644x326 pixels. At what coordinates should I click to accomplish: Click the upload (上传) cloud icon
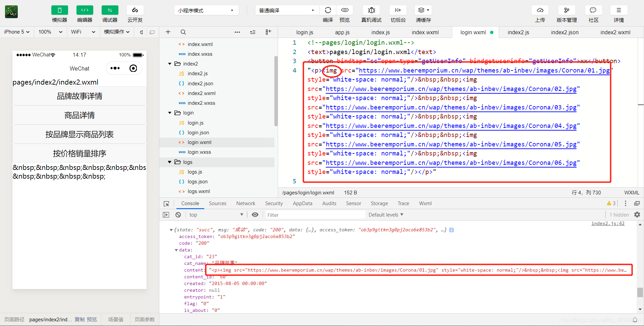pos(540,10)
